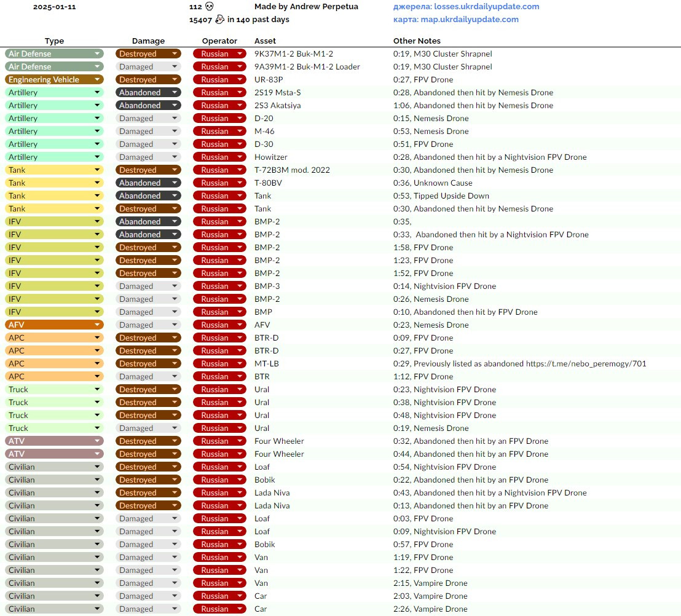681x616 pixels.
Task: Open Operator dropdown for T-72B3M mod. 2022
Action: pyautogui.click(x=220, y=170)
